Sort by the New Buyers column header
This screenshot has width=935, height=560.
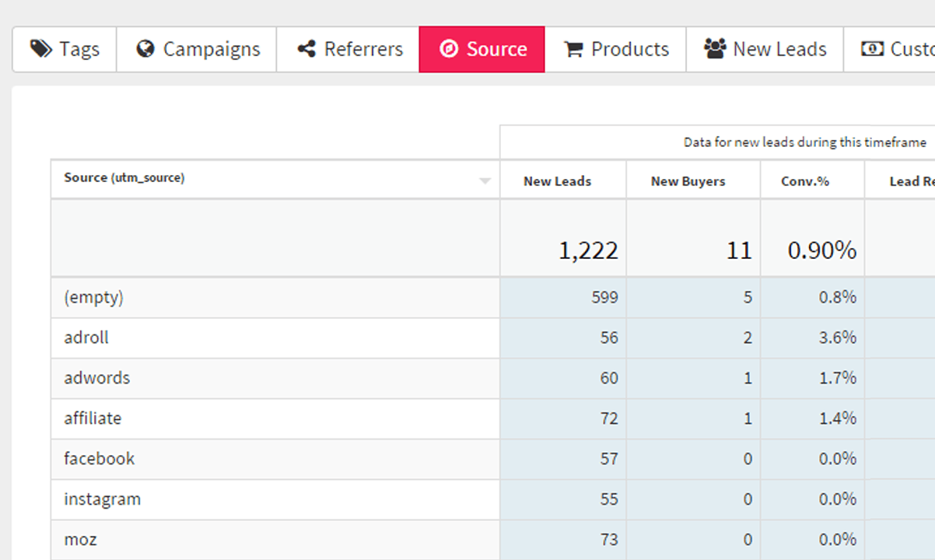tap(693, 179)
